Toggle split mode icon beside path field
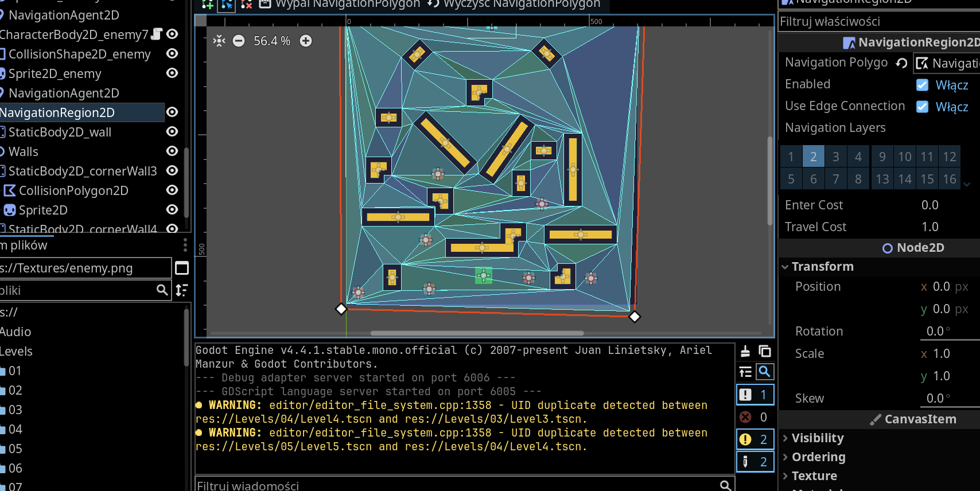Viewport: 980px width, 491px height. pos(182,268)
